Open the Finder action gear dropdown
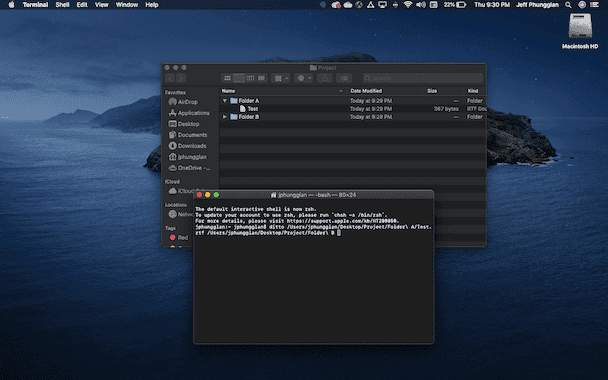 tap(304, 78)
